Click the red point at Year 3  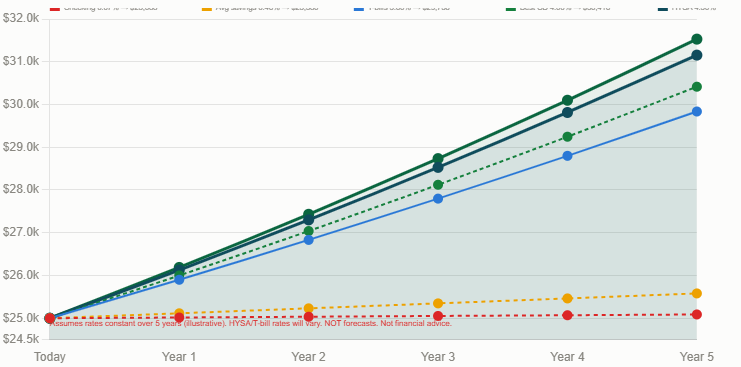[x=438, y=316]
